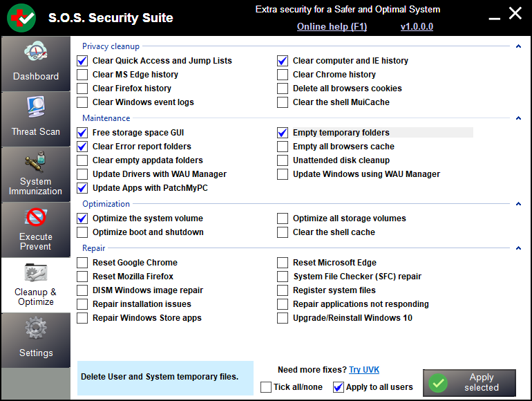The width and height of the screenshot is (532, 401).
Task: Uncheck Clear computer and IE history
Action: pos(283,61)
